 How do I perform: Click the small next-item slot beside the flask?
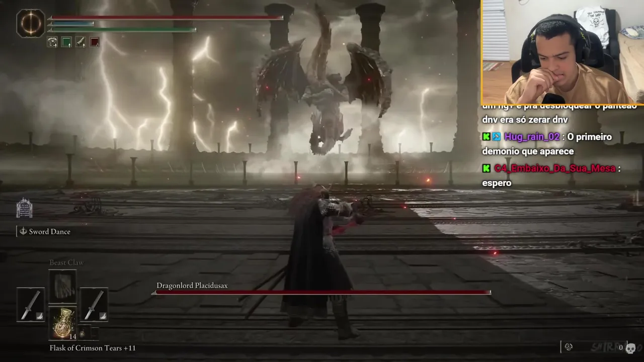(85, 333)
